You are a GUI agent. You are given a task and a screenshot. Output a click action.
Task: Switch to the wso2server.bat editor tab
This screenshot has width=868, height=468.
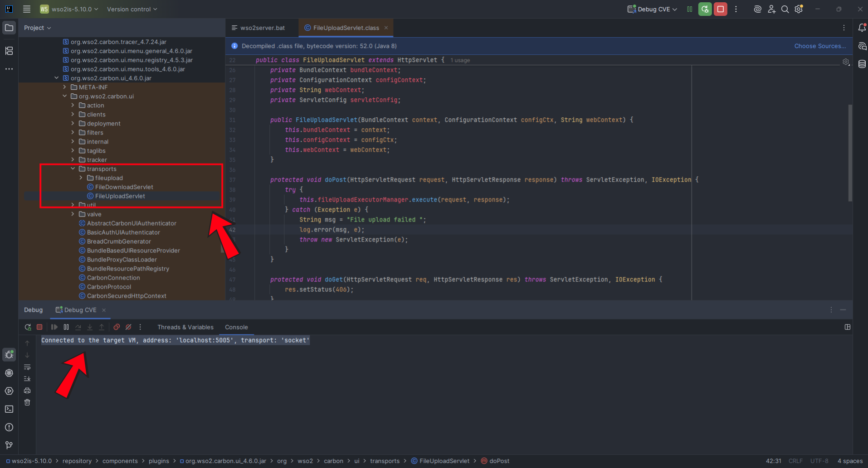pyautogui.click(x=262, y=28)
